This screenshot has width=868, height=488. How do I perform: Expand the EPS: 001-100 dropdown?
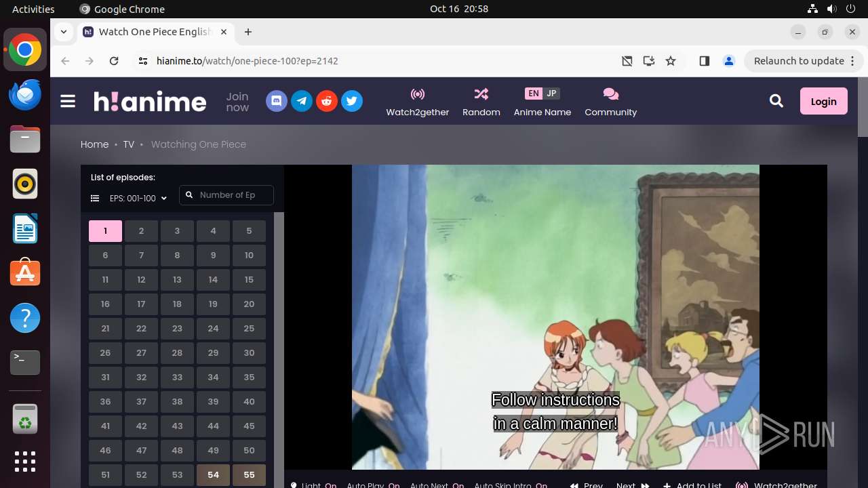point(138,199)
